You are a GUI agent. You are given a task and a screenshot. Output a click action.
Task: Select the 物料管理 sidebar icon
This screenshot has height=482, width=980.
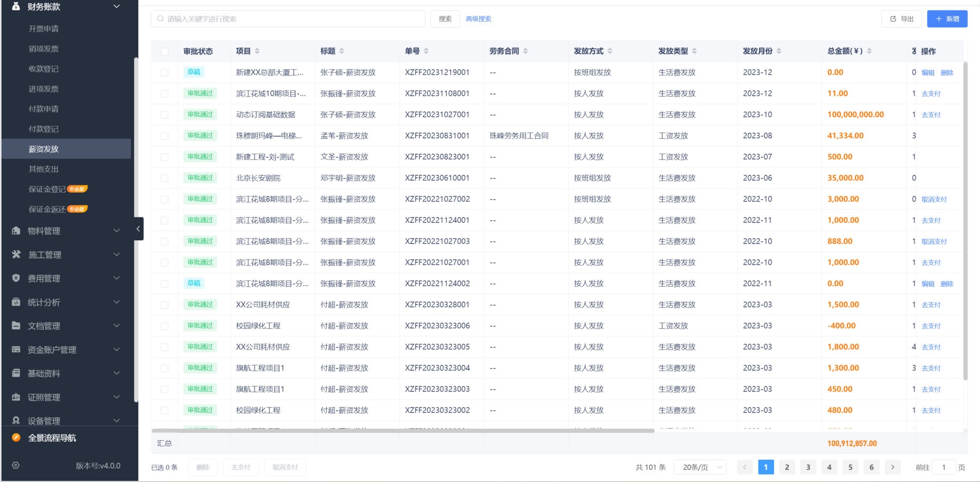coord(15,231)
